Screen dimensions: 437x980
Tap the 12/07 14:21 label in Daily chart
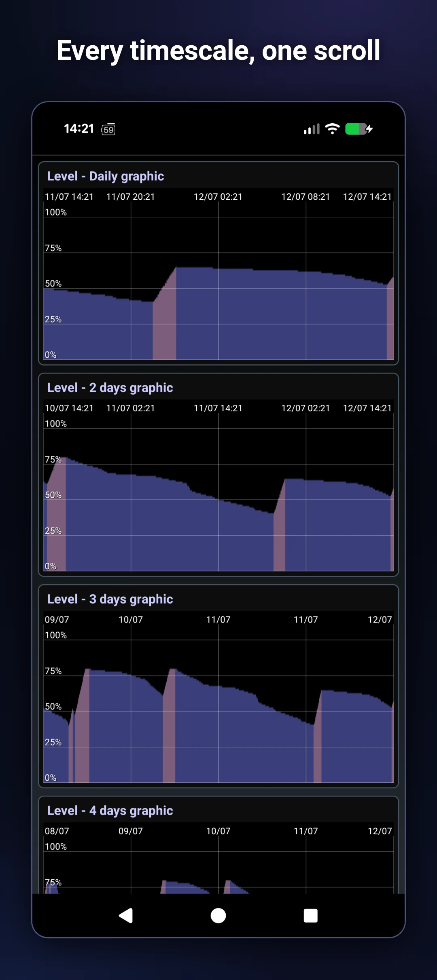367,197
